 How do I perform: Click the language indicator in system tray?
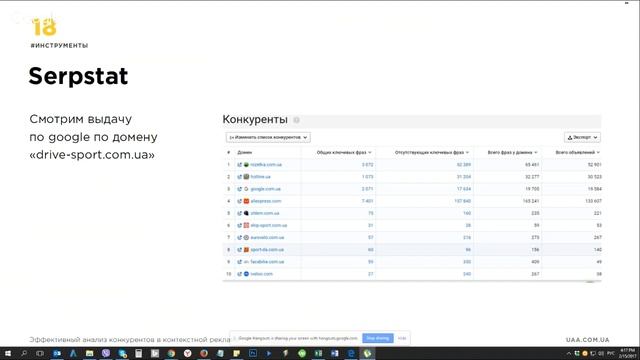tap(611, 353)
